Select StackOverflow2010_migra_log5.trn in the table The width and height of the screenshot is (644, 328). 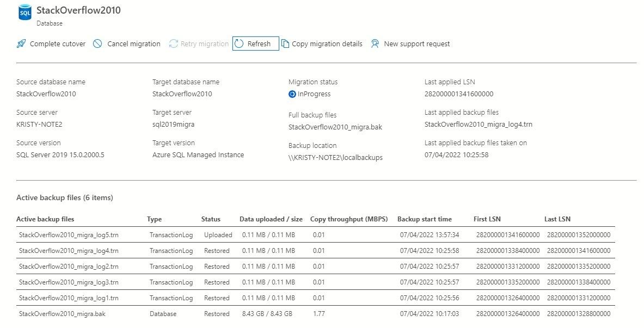[69, 235]
